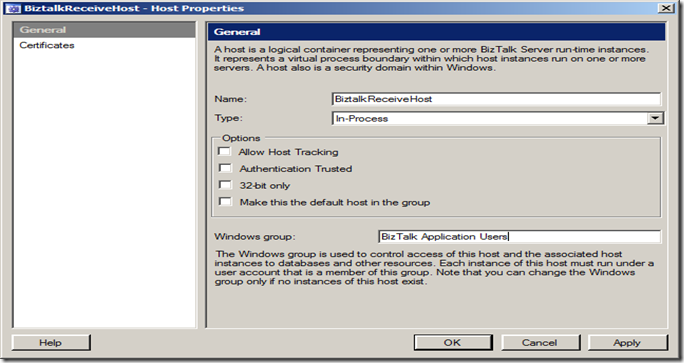Apply changes with the Apply button
This screenshot has height=363, width=684.
(628, 342)
